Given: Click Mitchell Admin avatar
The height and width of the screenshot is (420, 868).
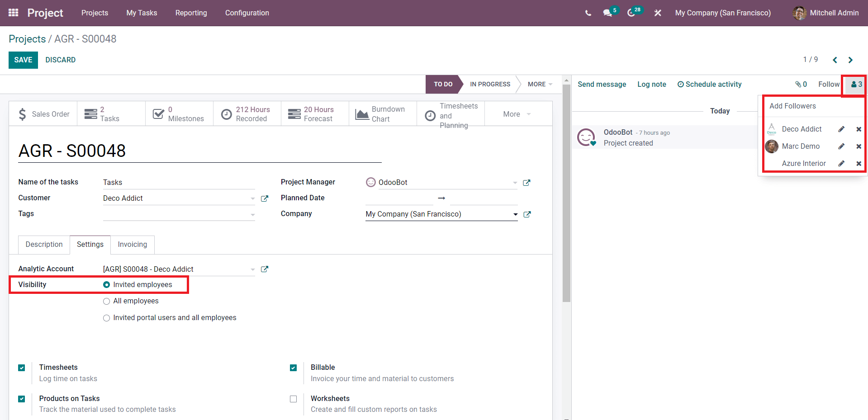Looking at the screenshot, I should 799,13.
